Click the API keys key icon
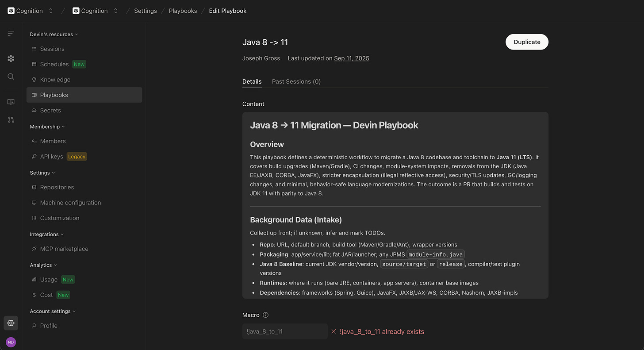 (x=34, y=157)
